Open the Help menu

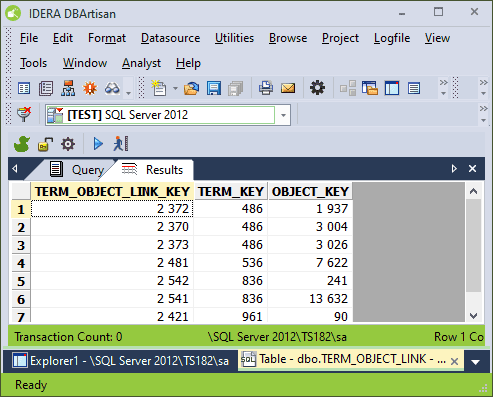[x=188, y=63]
